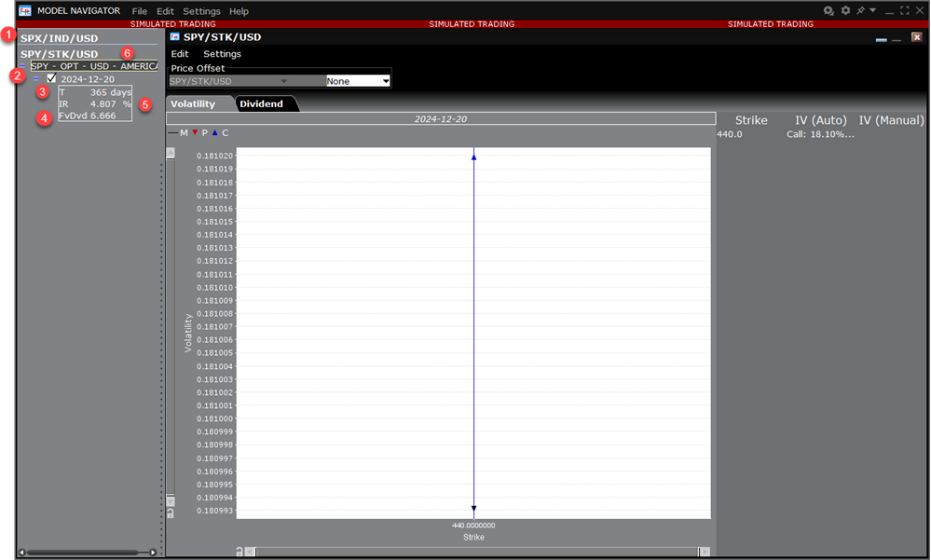This screenshot has width=931, height=560.
Task: Minimize the SPY/STK/USD inner panel
Action: [897, 39]
